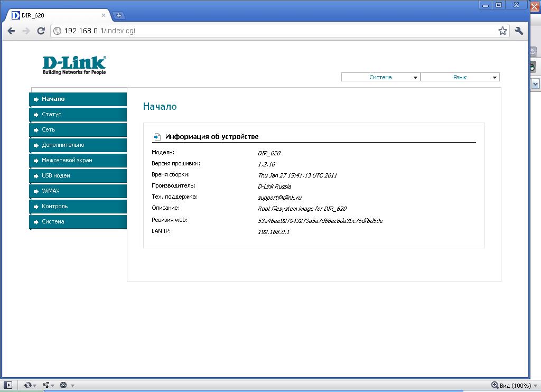Minimize the browser window
This screenshot has height=392, width=541.
coord(486,5)
